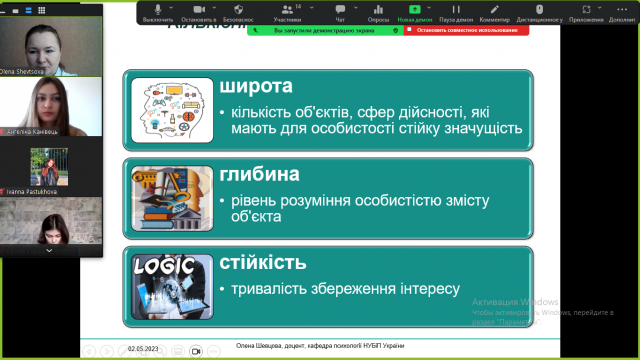The image size is (640, 360).
Task: Show more participants with down chevron
Action: point(49,251)
